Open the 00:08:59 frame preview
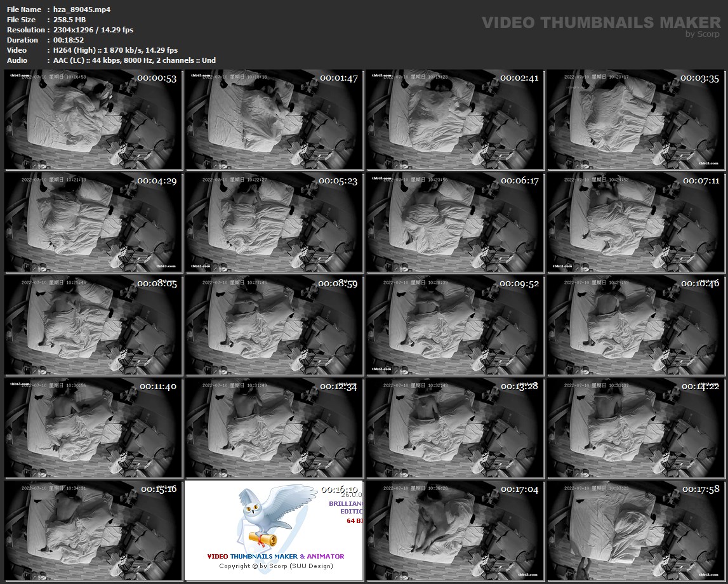Image resolution: width=728 pixels, height=584 pixels. coord(274,326)
